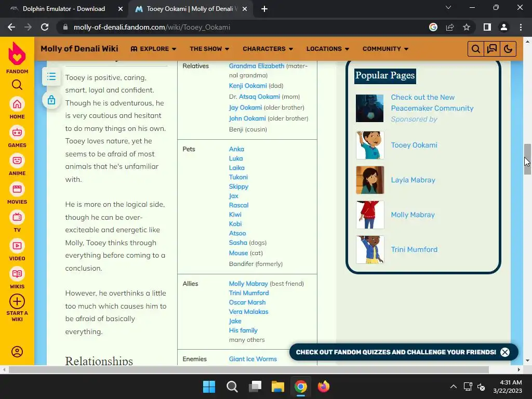
Task: Open Windows taskbar search
Action: pos(232,387)
